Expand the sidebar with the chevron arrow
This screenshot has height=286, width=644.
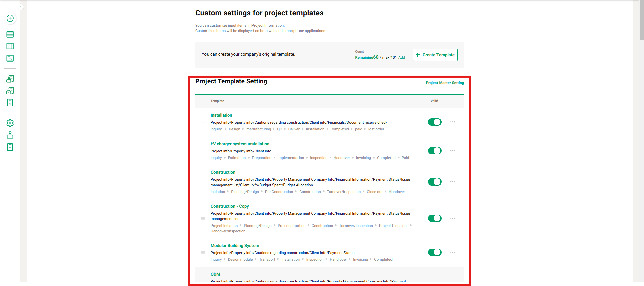tap(20, 7)
